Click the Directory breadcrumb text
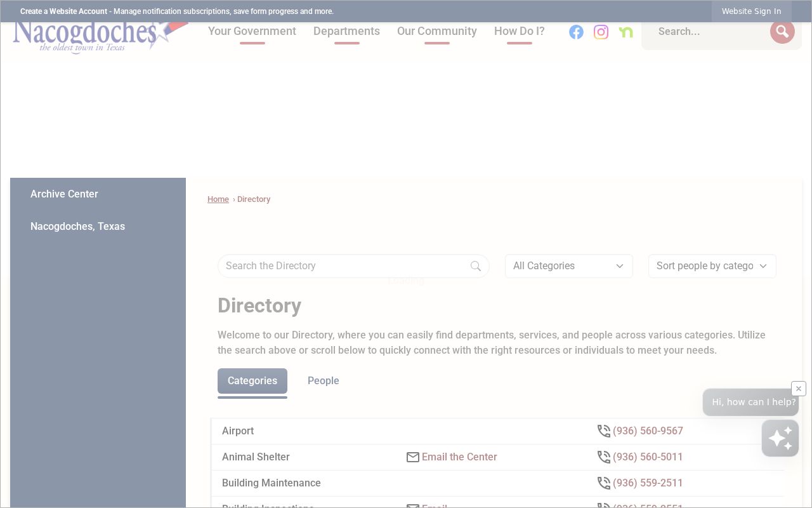The height and width of the screenshot is (508, 812). pos(254,199)
